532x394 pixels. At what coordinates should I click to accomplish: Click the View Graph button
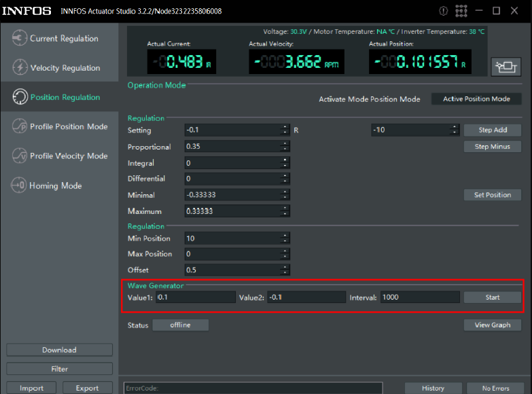pos(493,325)
